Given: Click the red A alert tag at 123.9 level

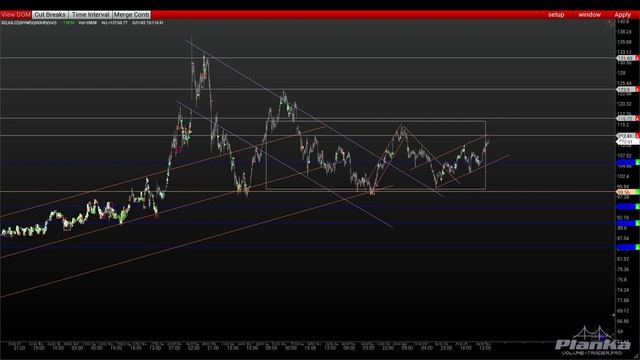Looking at the screenshot, I should click(637, 89).
